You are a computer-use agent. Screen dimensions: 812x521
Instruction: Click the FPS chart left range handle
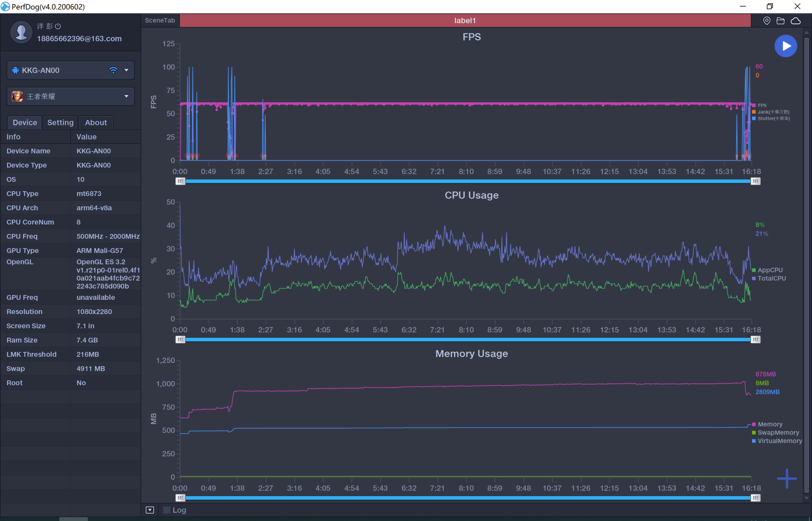tap(180, 181)
